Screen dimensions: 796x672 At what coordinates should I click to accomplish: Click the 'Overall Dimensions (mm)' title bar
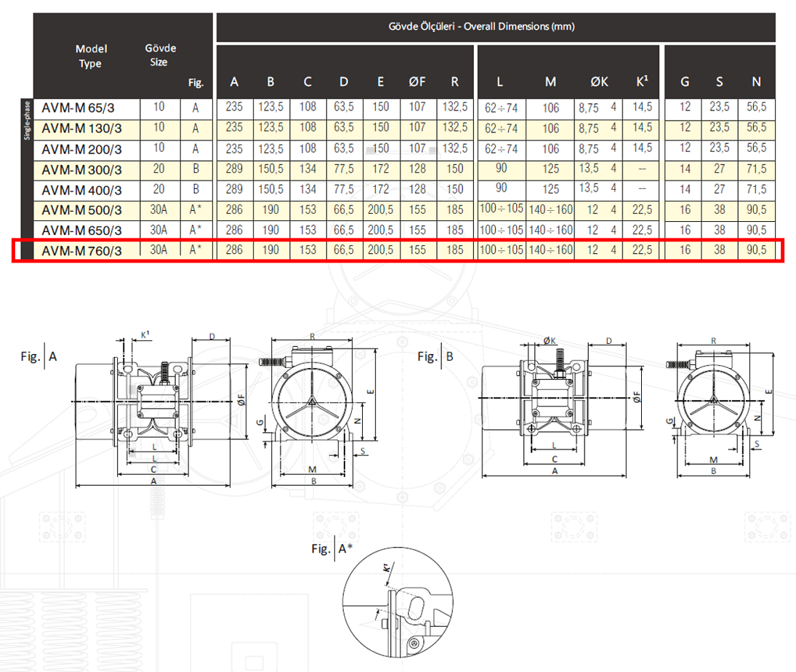(x=494, y=27)
